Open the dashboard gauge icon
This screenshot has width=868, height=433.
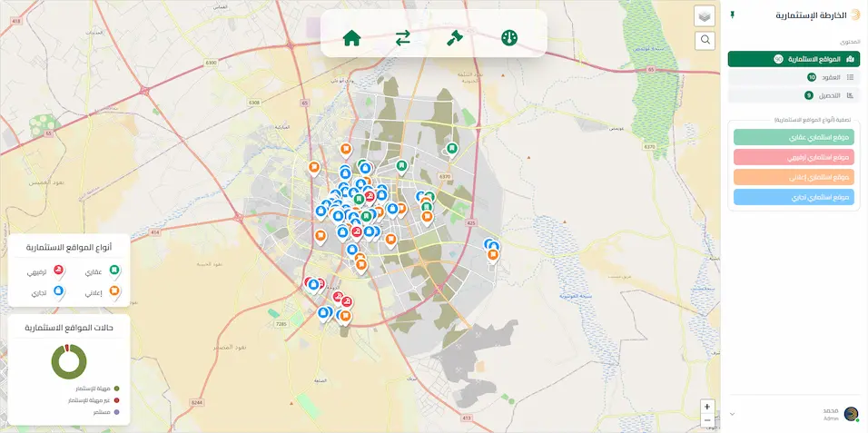click(x=509, y=38)
